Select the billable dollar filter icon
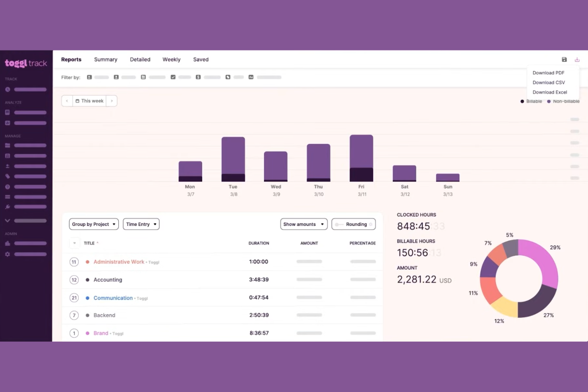The image size is (588, 392). (x=198, y=77)
